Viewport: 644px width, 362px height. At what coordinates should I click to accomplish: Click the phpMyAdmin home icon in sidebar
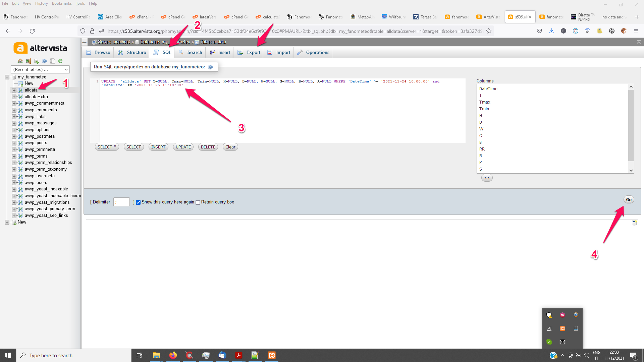coord(20,61)
